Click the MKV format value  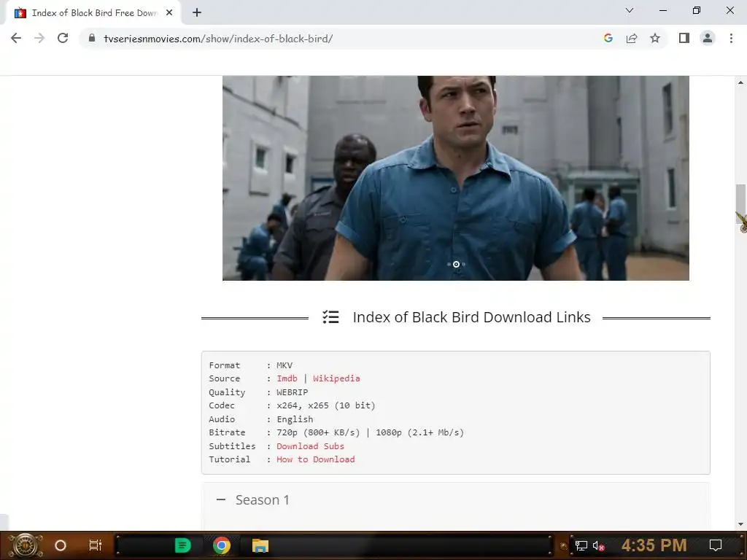(285, 365)
